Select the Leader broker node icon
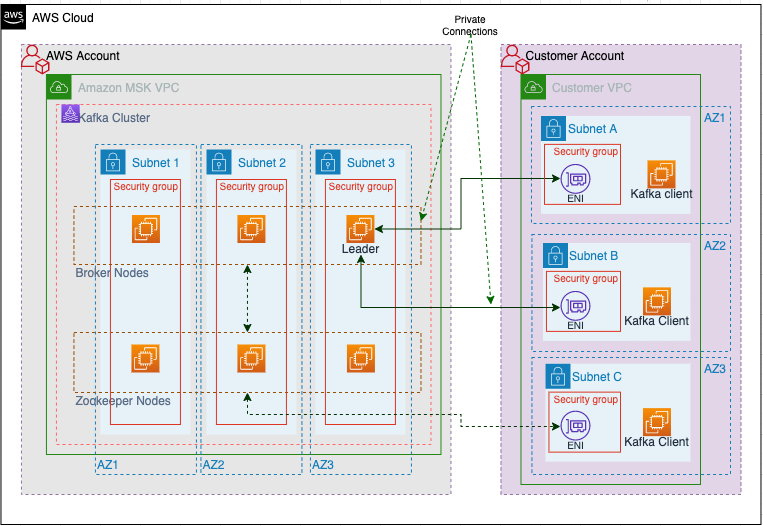Image resolution: width=763 pixels, height=526 pixels. pos(361,229)
